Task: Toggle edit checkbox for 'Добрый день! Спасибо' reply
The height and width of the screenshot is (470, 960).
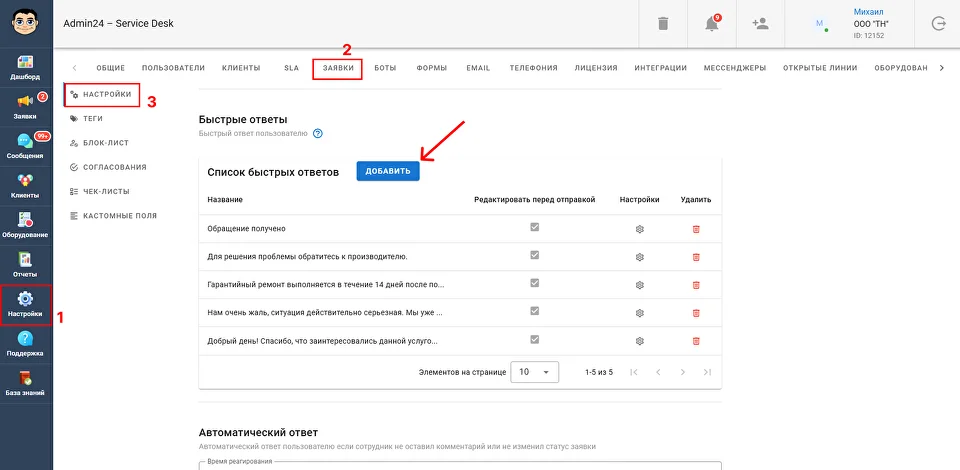Action: coord(535,340)
